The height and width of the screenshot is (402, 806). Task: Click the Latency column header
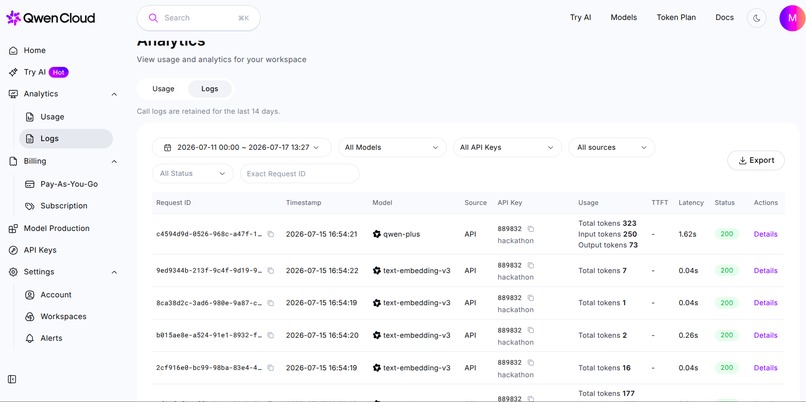tap(691, 203)
